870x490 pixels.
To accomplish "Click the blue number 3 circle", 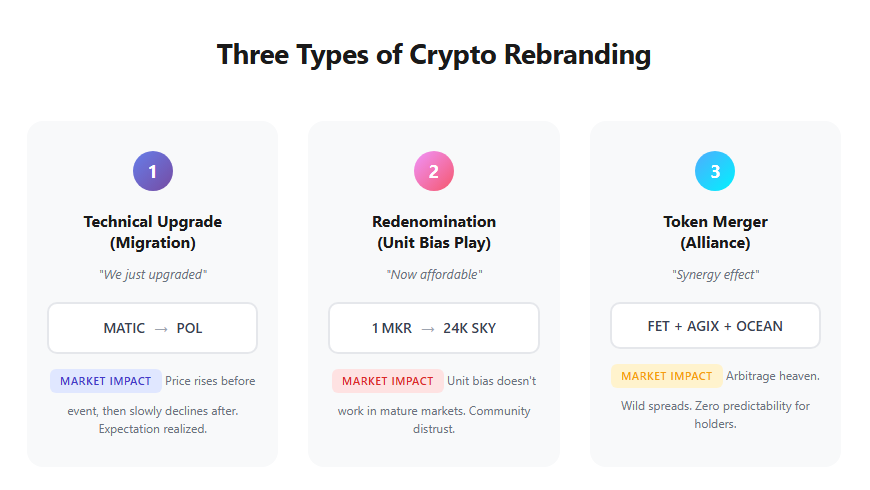I will pyautogui.click(x=715, y=171).
